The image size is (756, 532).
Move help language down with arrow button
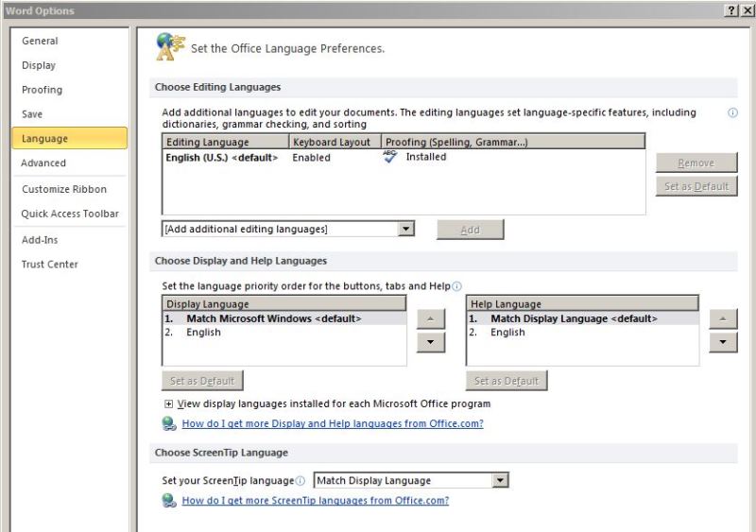coord(723,342)
